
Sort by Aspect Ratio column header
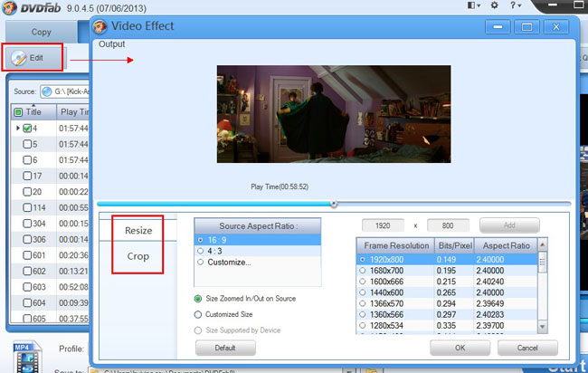[x=506, y=245]
